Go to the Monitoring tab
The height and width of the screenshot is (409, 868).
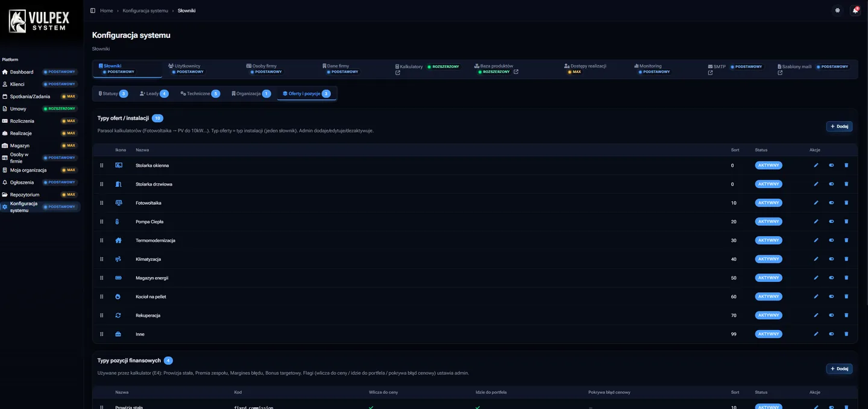pyautogui.click(x=653, y=69)
